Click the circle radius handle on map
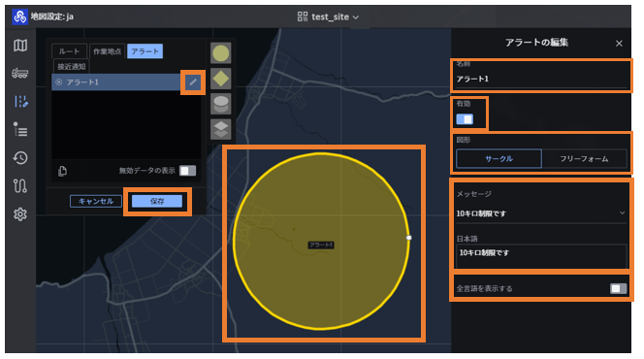The height and width of the screenshot is (359, 644). click(408, 238)
